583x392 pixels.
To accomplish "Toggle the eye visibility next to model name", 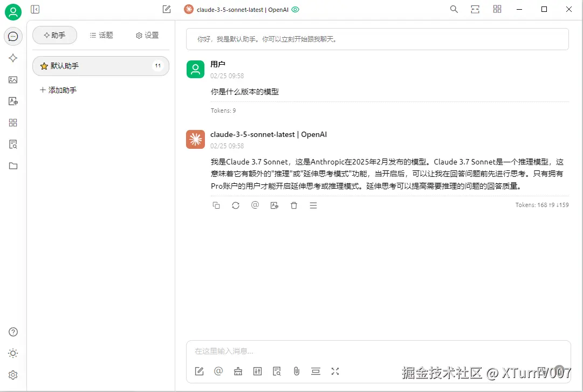I will tap(296, 9).
